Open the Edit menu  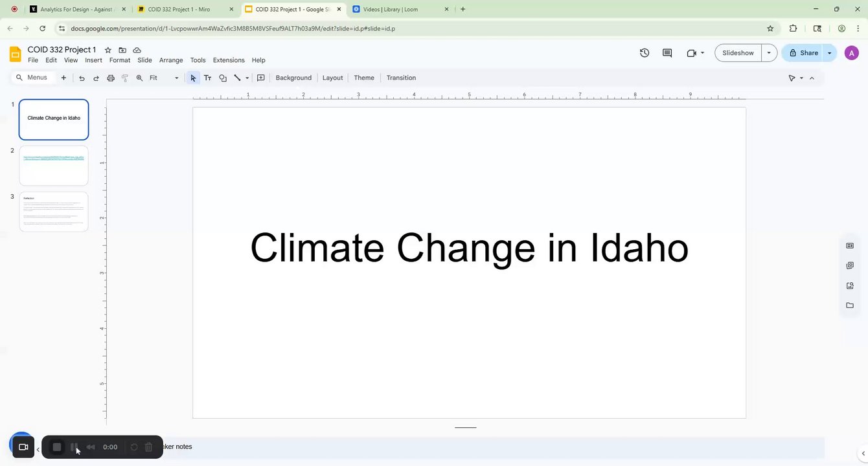pos(51,60)
